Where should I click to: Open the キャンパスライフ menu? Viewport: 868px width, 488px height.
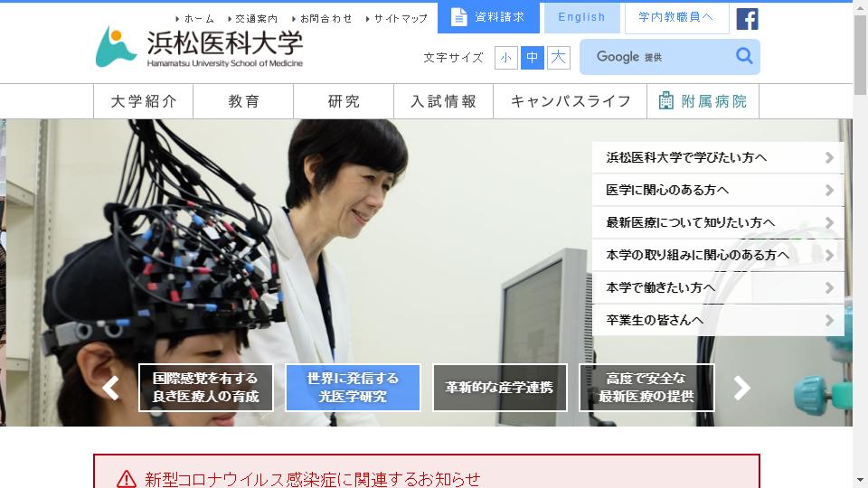tap(571, 101)
